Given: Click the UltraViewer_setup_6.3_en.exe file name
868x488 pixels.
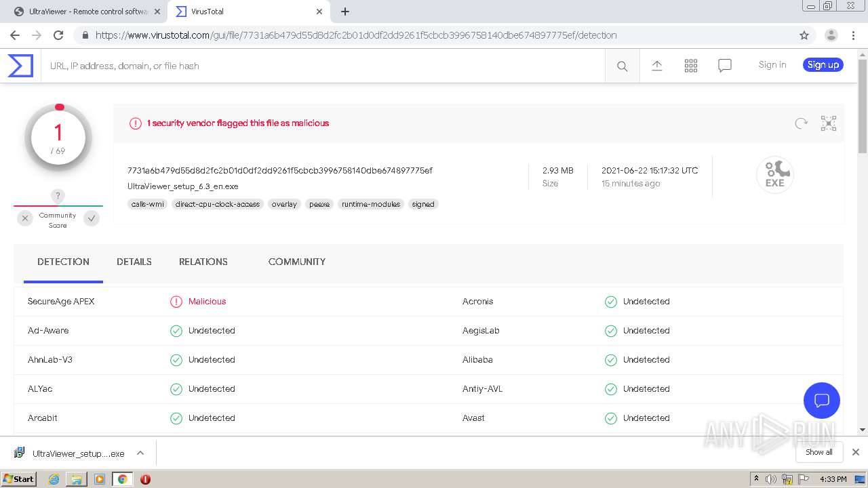Looking at the screenshot, I should [183, 186].
